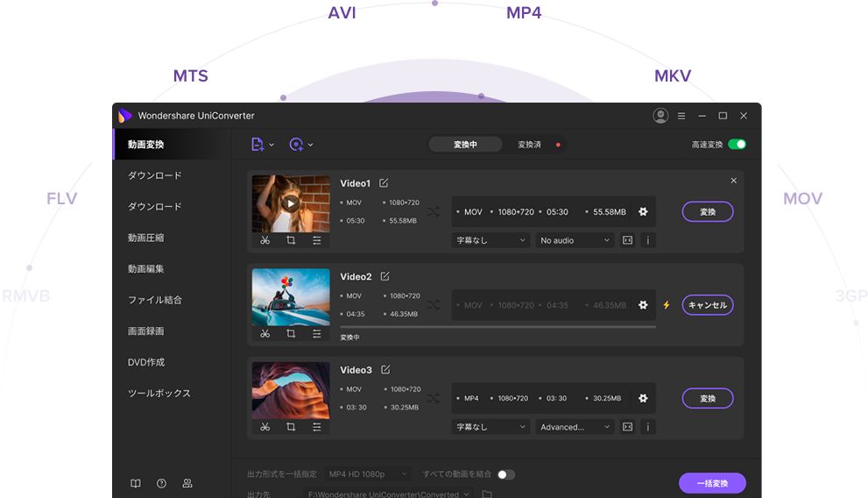Click Video1 output format bar MOV 55.58MB
The height and width of the screenshot is (498, 868).
tap(554, 211)
